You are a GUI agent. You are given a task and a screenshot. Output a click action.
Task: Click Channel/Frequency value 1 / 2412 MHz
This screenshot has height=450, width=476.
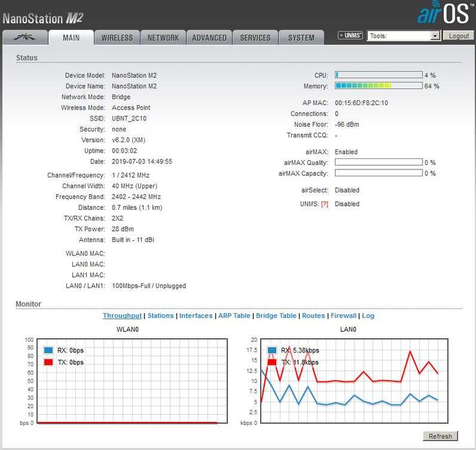click(131, 175)
